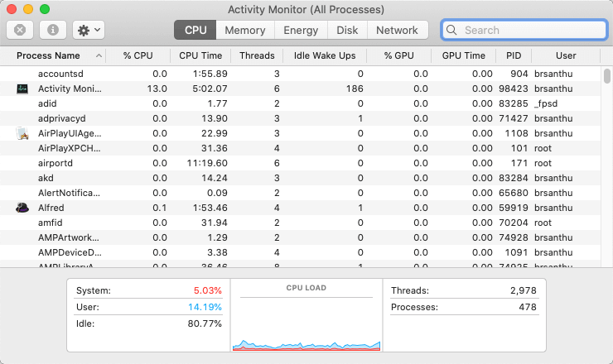
Task: Click the Alfred process name text
Action: [51, 208]
